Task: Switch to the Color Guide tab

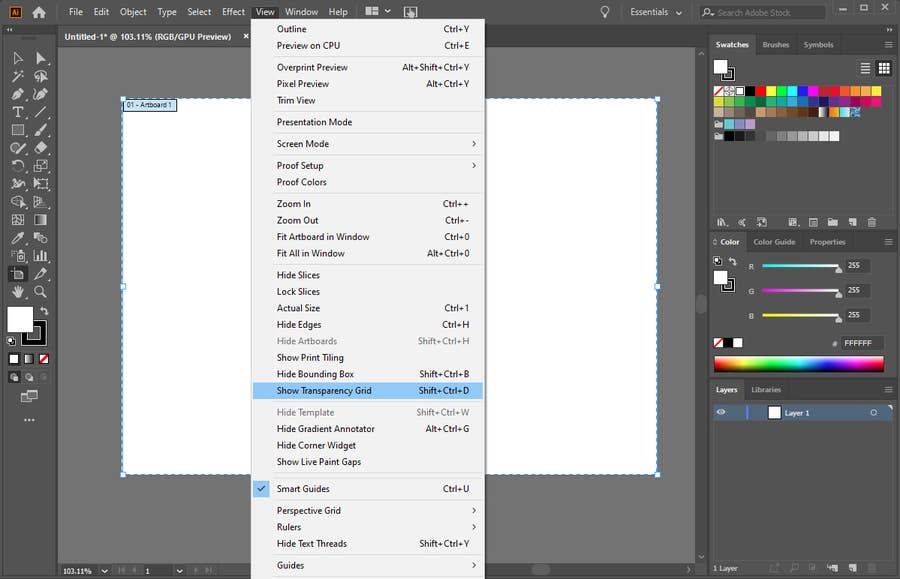Action: pos(774,241)
